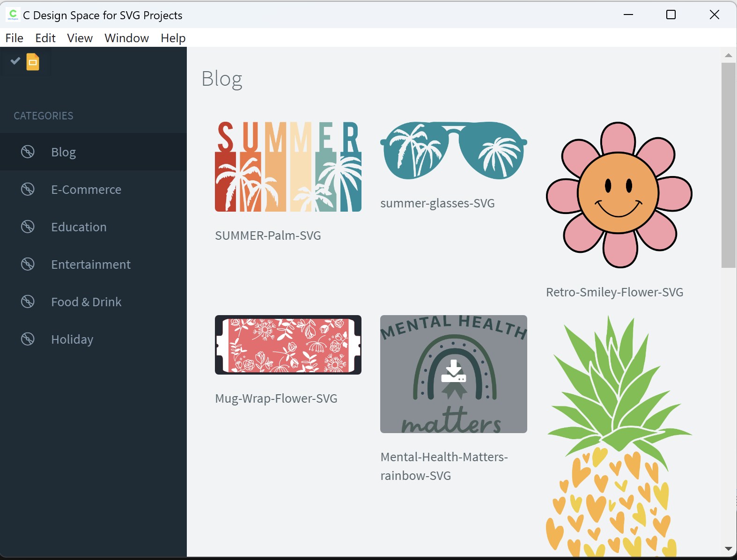Click the download icon on Mental Health thumbnail

click(453, 371)
